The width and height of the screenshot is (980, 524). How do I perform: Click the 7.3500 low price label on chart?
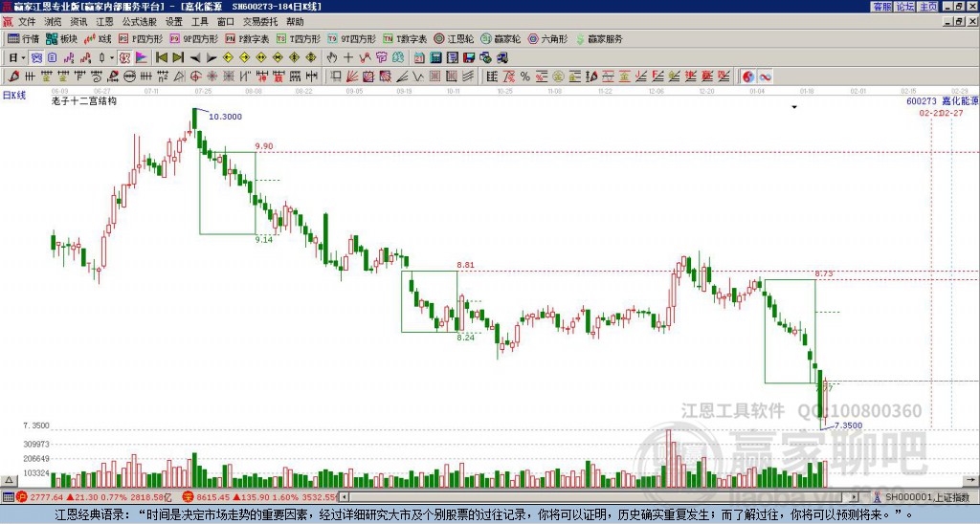(x=848, y=426)
